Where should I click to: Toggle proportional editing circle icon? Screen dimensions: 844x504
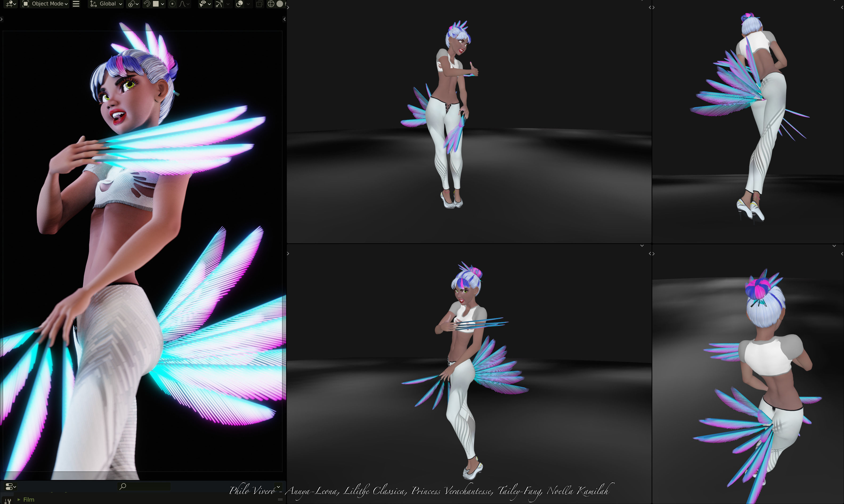pos(172,4)
